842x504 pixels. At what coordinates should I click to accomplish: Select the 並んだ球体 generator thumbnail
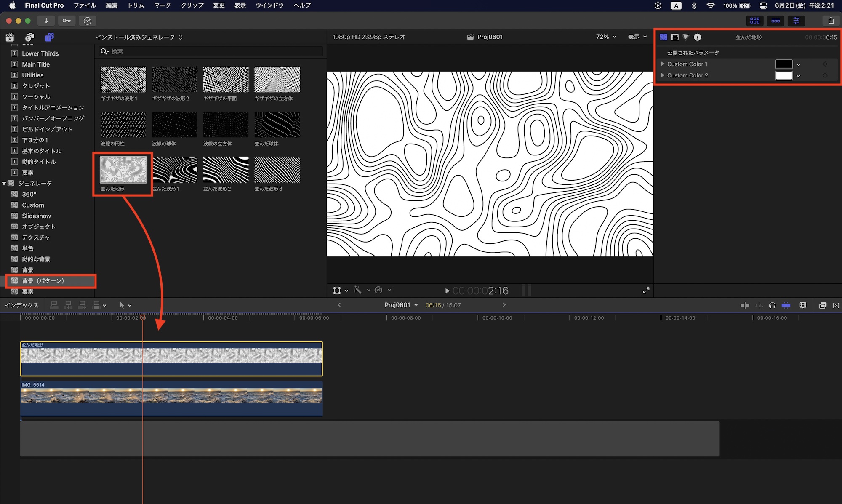click(x=277, y=125)
